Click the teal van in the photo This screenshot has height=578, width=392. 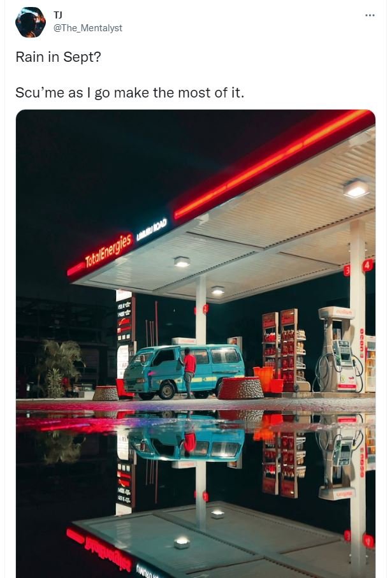pos(184,371)
